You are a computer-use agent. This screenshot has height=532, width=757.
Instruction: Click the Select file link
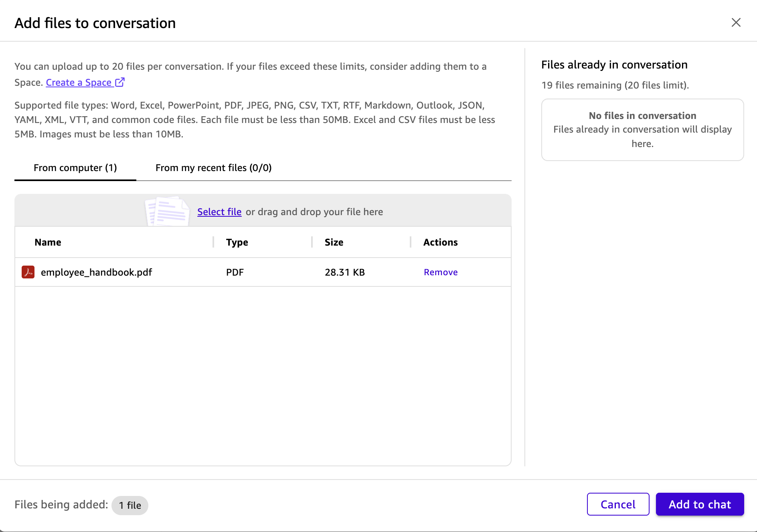[x=219, y=212]
